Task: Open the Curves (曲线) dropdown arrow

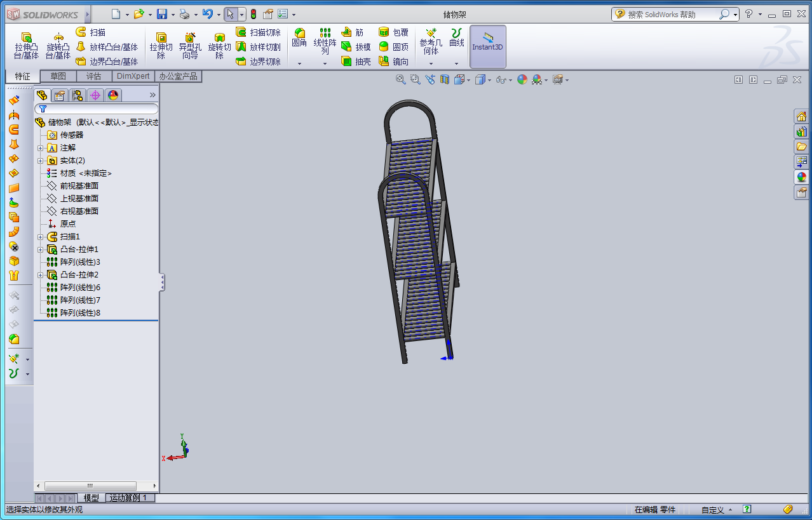Action: [456, 63]
